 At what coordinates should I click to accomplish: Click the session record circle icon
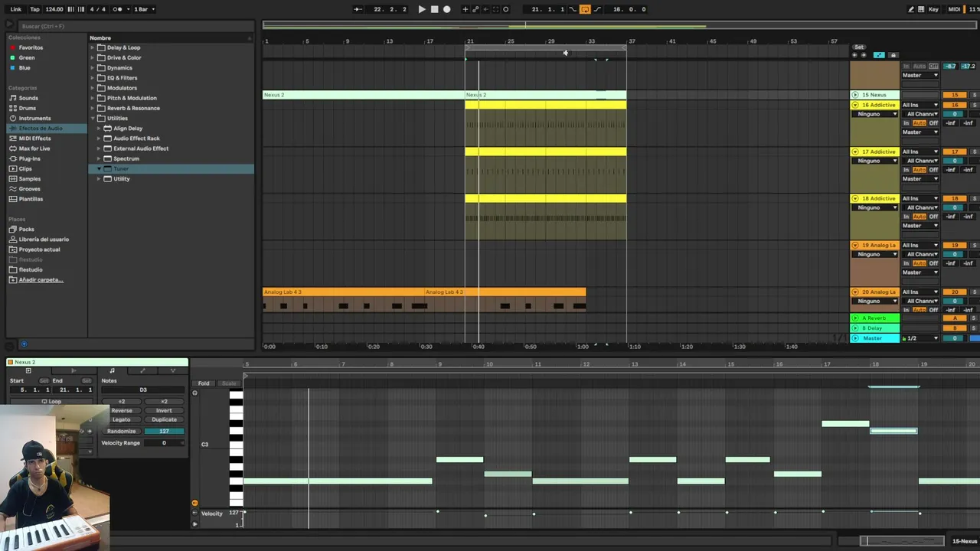(x=506, y=9)
